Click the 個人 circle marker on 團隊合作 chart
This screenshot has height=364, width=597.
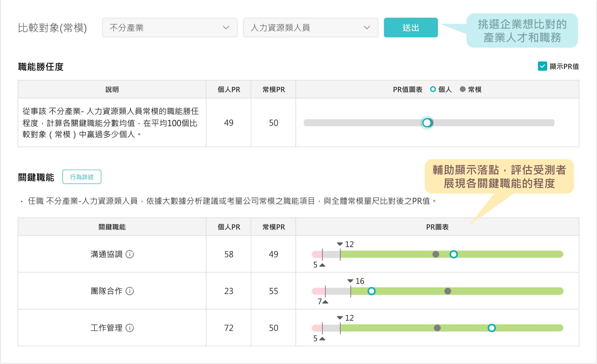point(372,291)
